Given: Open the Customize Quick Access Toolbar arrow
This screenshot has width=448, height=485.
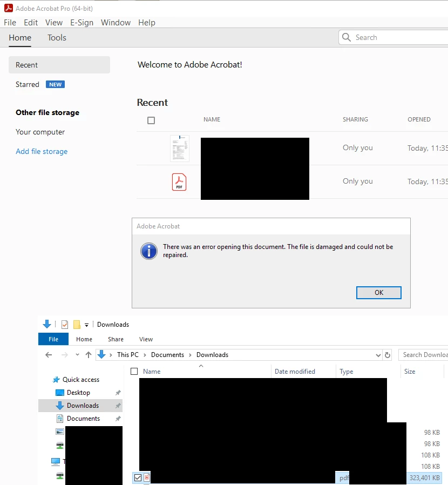Looking at the screenshot, I should tap(86, 325).
